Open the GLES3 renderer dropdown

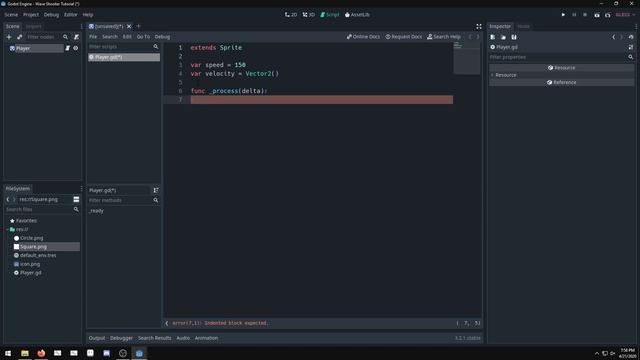point(625,15)
